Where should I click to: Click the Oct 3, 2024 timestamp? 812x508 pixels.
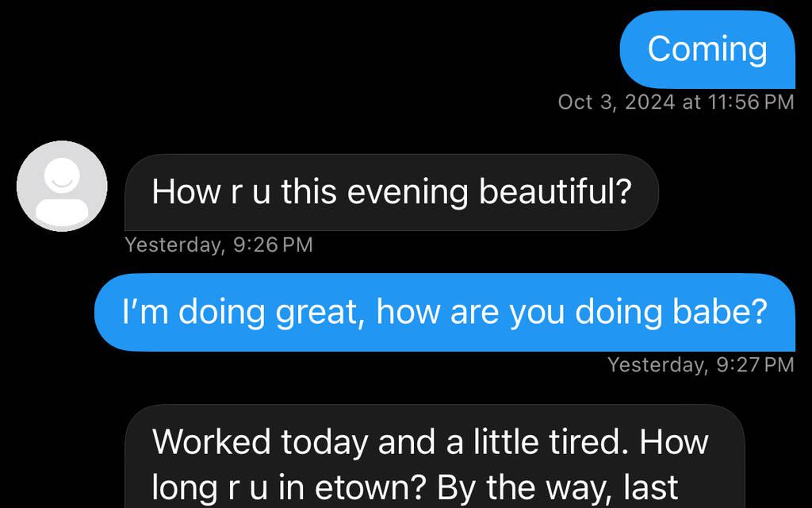[x=676, y=102]
